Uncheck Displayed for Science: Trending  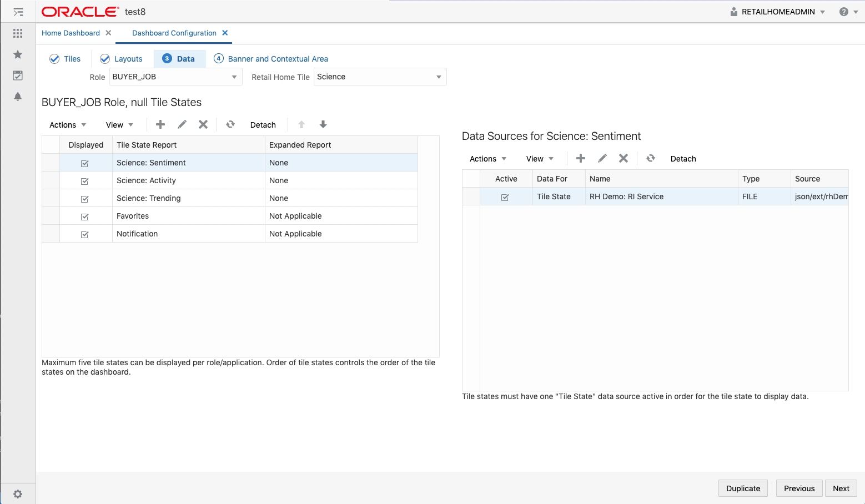coord(84,198)
